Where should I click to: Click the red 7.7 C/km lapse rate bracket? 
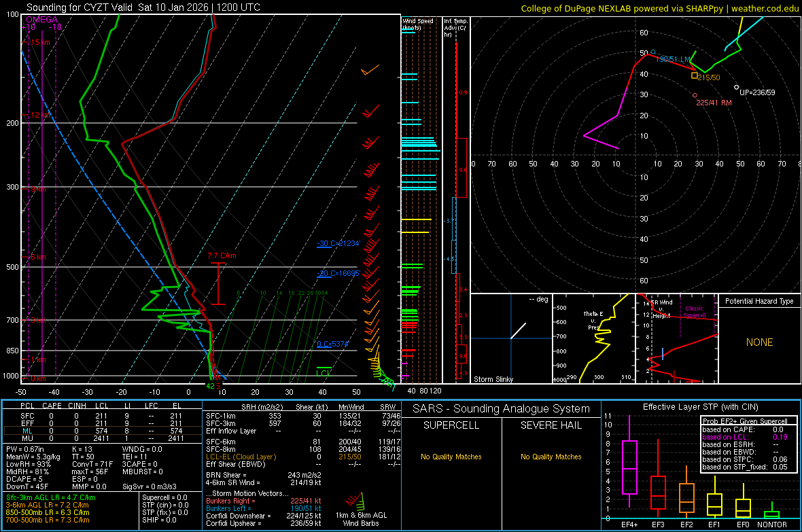(218, 284)
